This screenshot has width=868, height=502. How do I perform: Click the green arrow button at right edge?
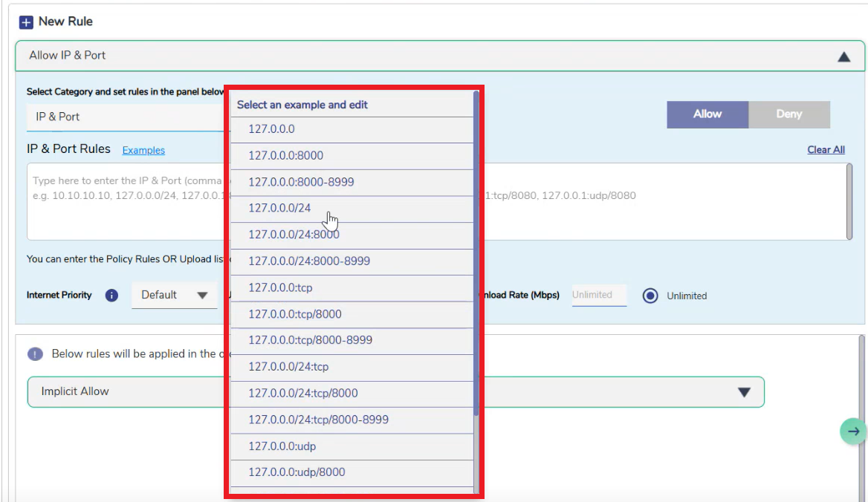click(x=853, y=431)
